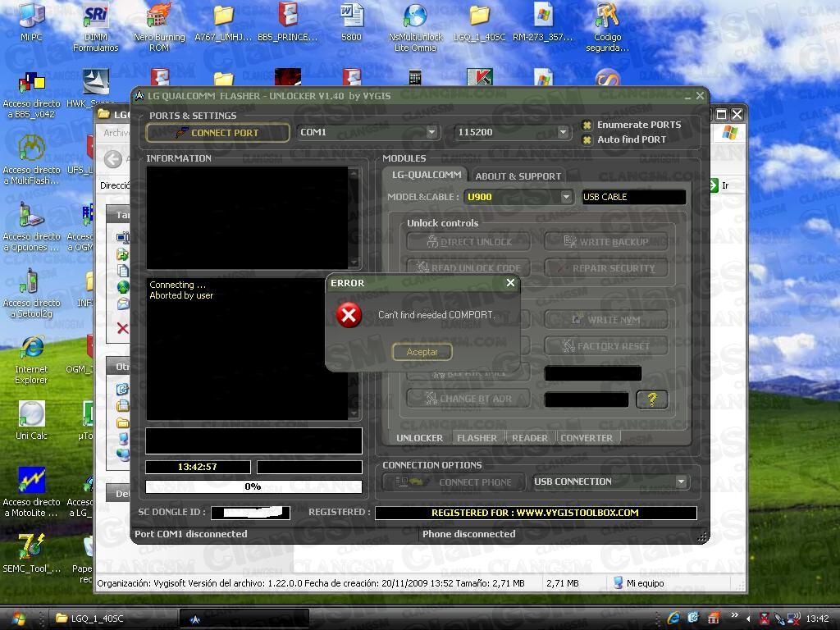Click the WRITE BACKUP button
Image resolution: width=840 pixels, height=630 pixels.
point(606,242)
